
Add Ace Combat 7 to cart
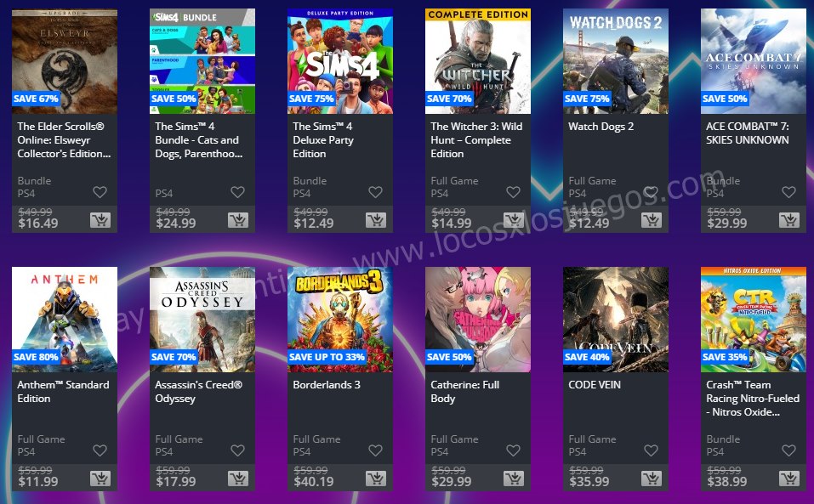[789, 220]
